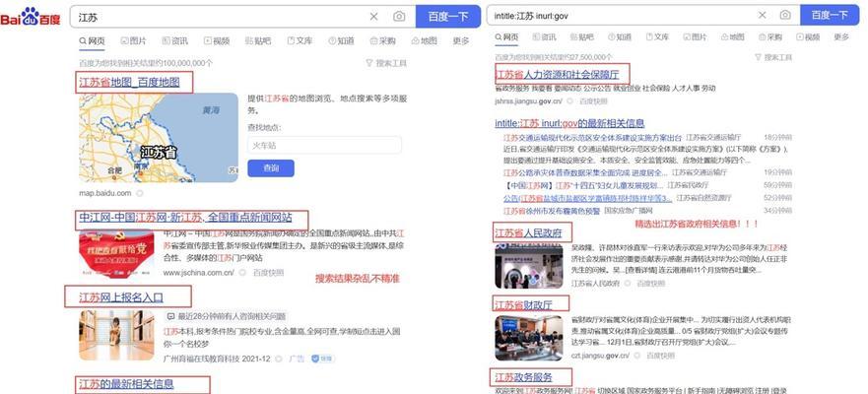
Task: Switch to 图片 tab on the right page
Action: 696,37
